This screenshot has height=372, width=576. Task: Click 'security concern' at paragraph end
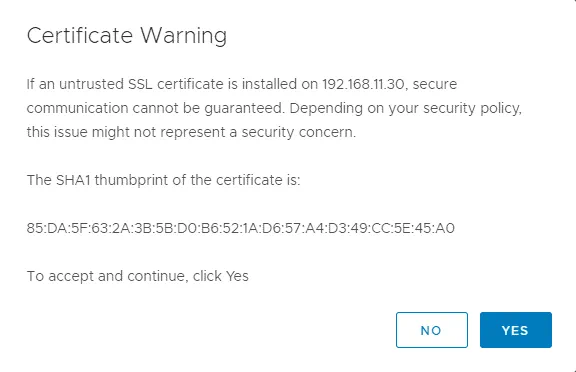[x=298, y=132]
